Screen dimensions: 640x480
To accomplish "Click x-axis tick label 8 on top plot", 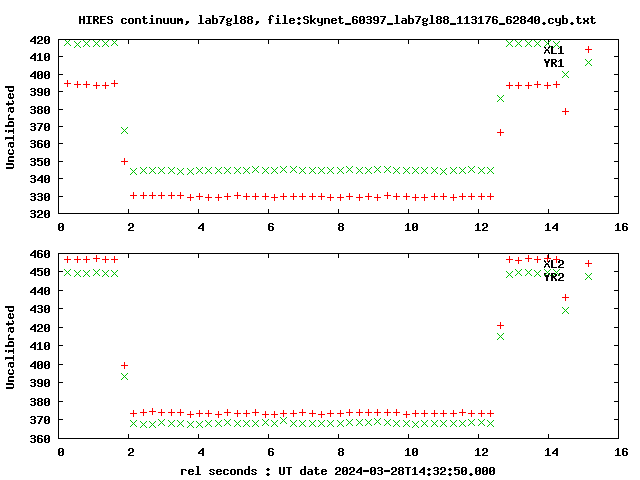I will pos(341,227).
